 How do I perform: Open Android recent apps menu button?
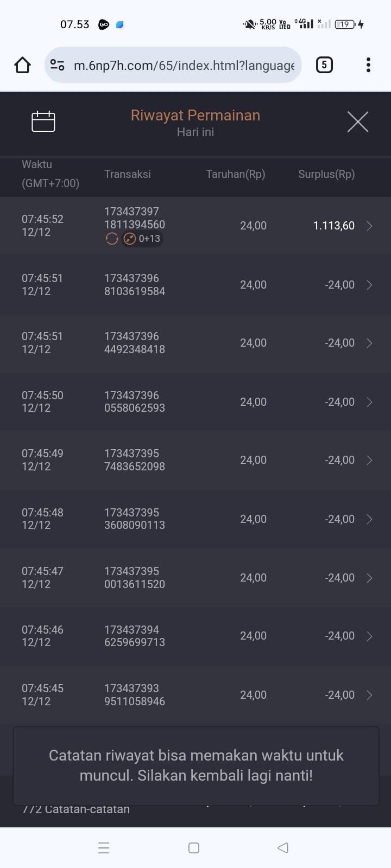[104, 848]
